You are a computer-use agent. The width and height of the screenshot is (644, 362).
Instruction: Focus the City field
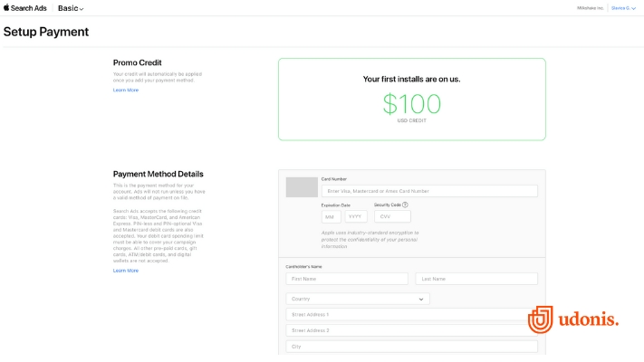point(411,347)
